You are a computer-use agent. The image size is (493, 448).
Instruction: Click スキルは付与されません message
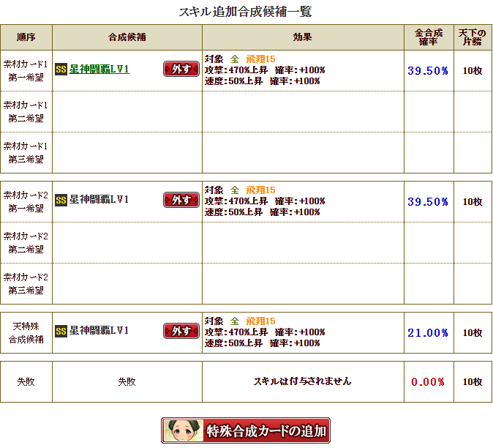303,381
